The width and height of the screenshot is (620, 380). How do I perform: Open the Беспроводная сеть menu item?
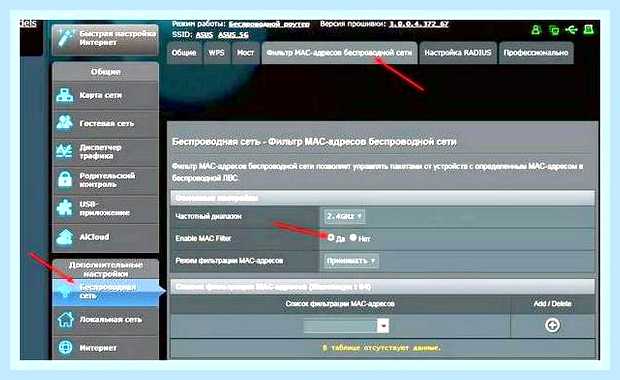coord(106,292)
